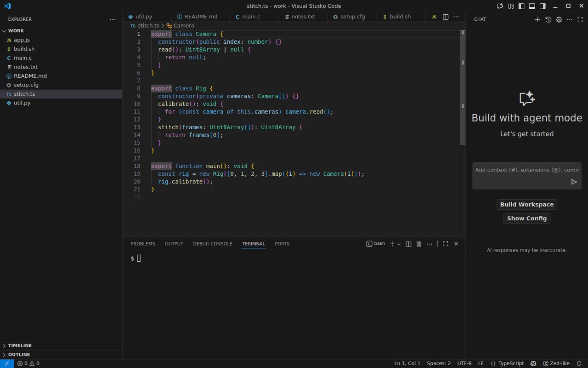The width and height of the screenshot is (588, 368).
Task: Maximize the terminal panel size
Action: click(445, 244)
